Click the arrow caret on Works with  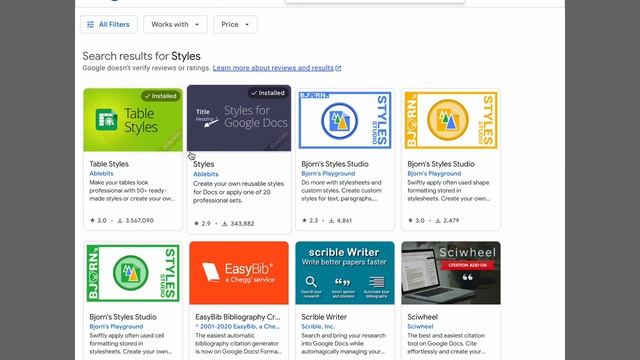(x=197, y=25)
